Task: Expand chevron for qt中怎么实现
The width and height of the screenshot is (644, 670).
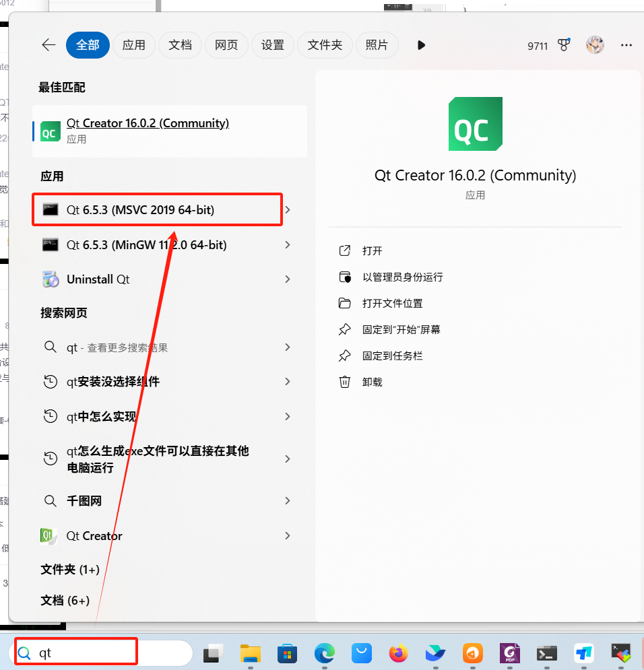Action: 288,416
